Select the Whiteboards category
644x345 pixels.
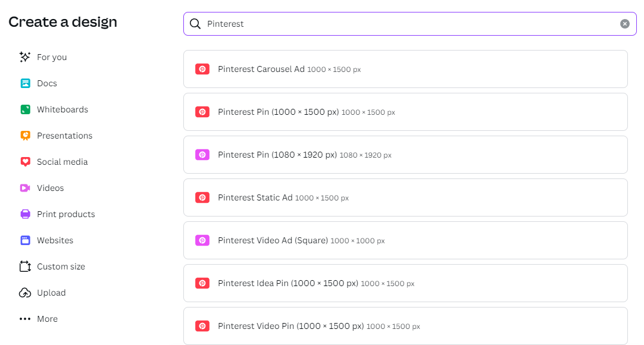pos(62,109)
